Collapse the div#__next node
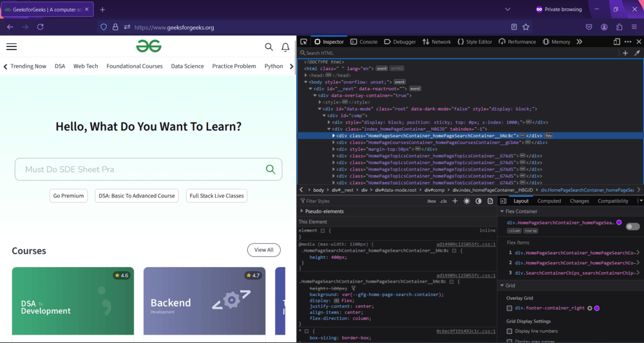The height and width of the screenshot is (343, 644). (x=310, y=89)
